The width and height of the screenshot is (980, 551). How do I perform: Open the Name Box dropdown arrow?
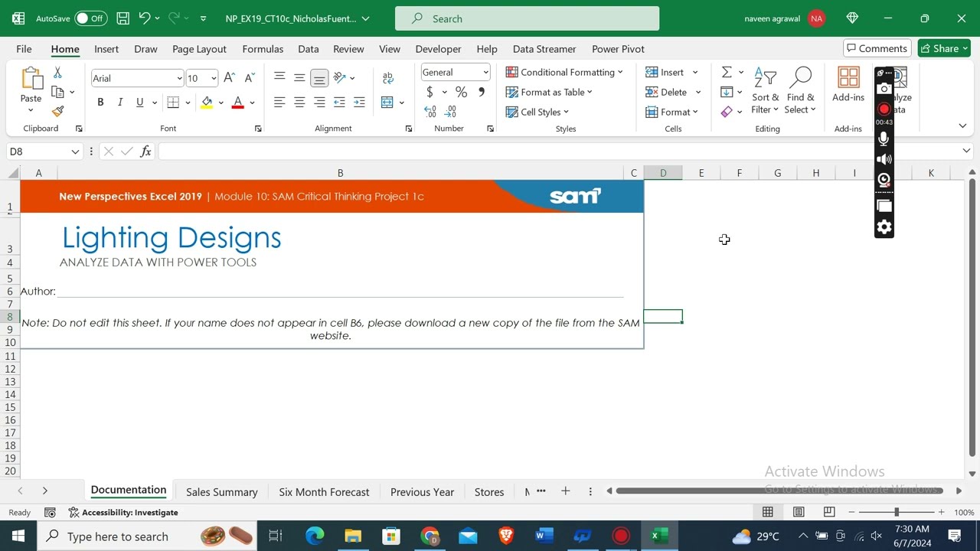tap(75, 152)
